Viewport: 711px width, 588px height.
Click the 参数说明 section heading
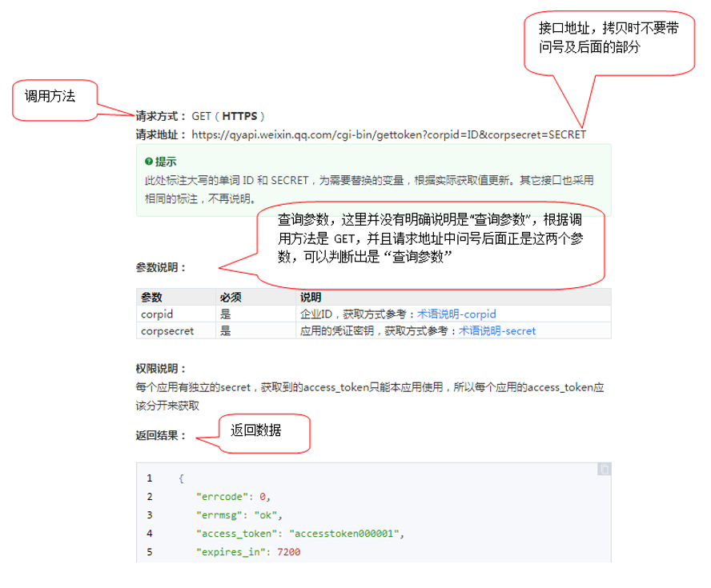click(x=161, y=268)
